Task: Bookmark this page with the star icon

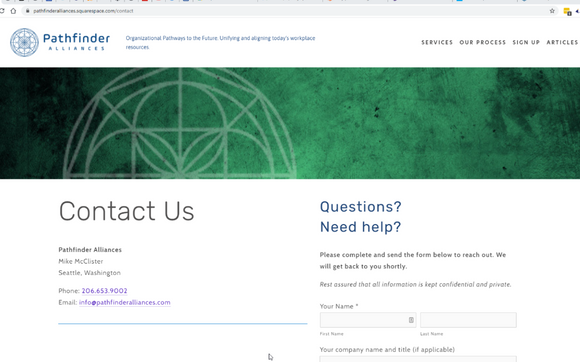Action: coord(552,11)
